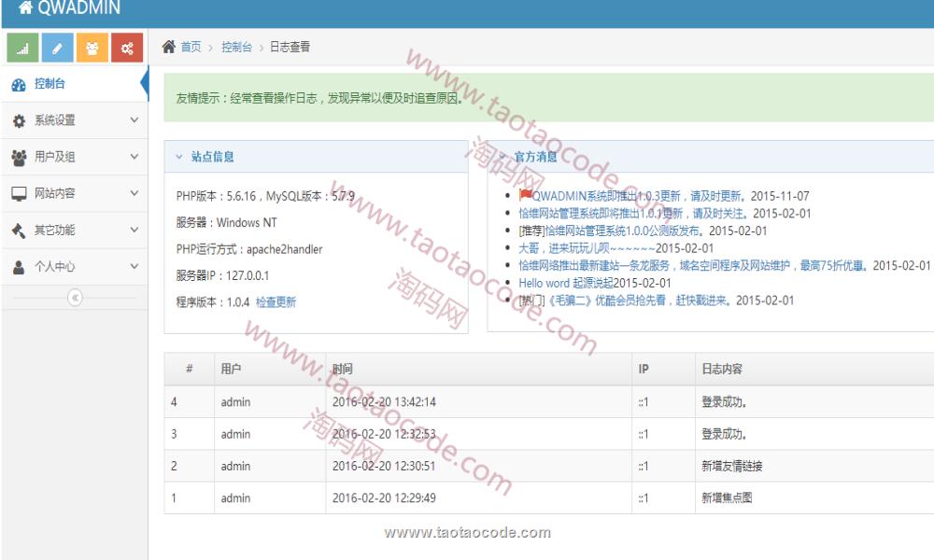Open the 控制台 sidebar menu item

click(x=50, y=84)
